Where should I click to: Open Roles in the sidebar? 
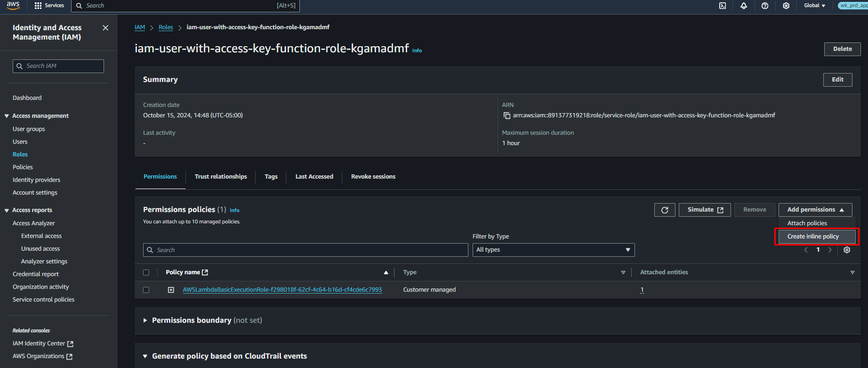20,155
